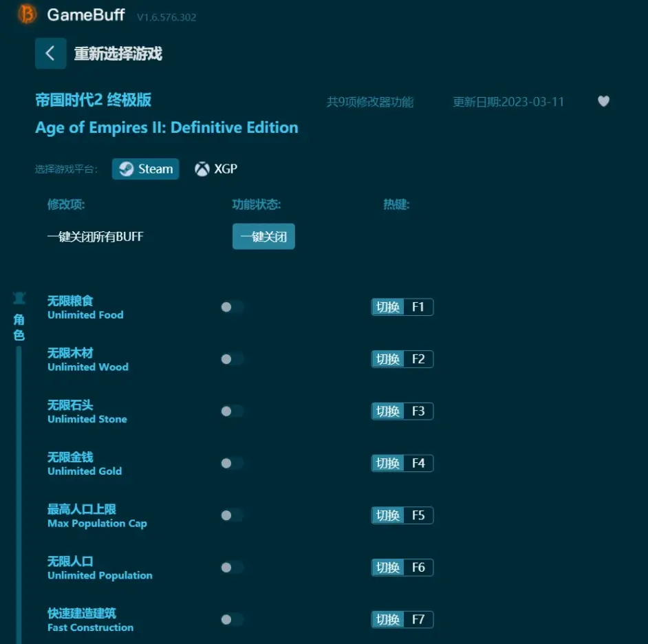
Task: Click 切换 button for F7 hotkey
Action: (388, 619)
